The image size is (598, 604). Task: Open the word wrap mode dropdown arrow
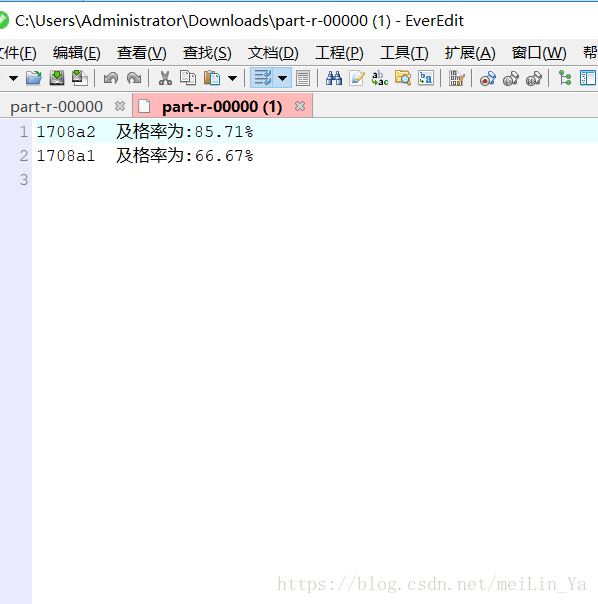[282, 79]
